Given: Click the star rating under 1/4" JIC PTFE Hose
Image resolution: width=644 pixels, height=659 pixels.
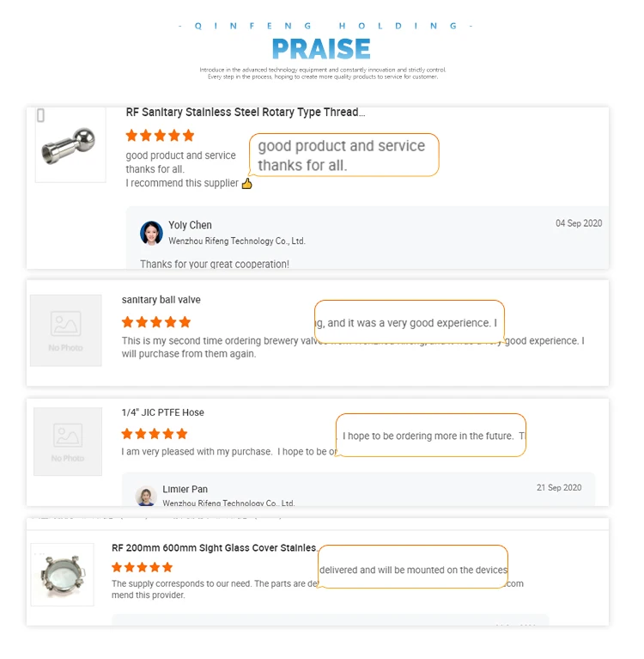Looking at the screenshot, I should [155, 434].
